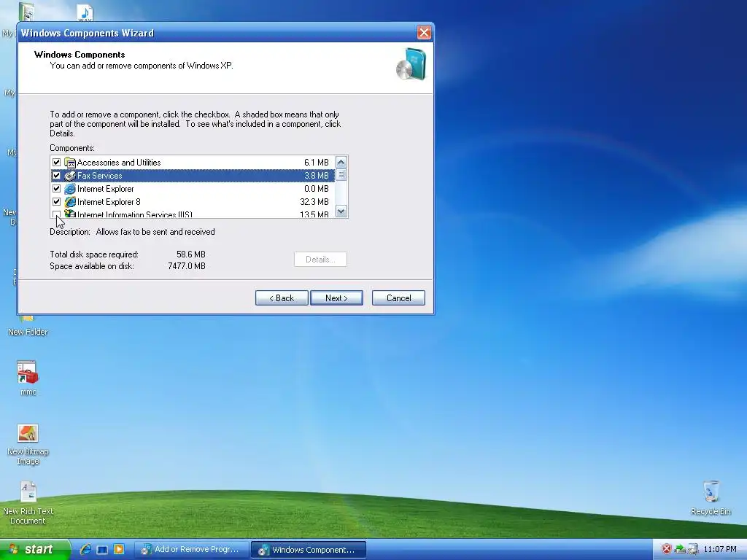The width and height of the screenshot is (747, 560).
Task: Toggle the Internet Explorer 0.0 MB checkbox
Action: click(56, 189)
